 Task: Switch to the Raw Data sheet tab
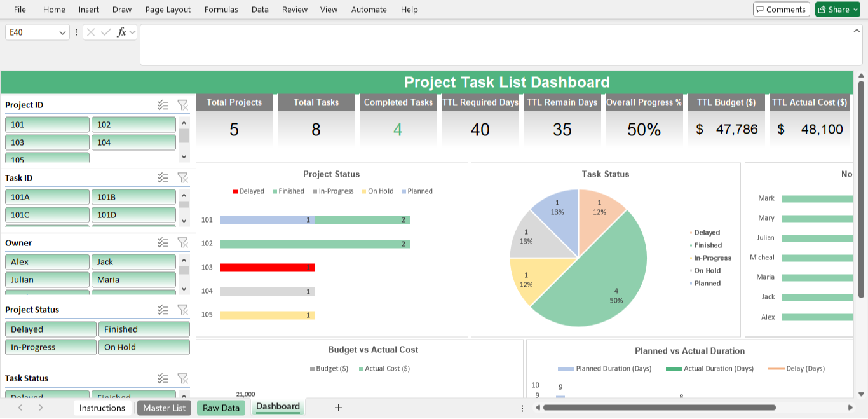[220, 407]
